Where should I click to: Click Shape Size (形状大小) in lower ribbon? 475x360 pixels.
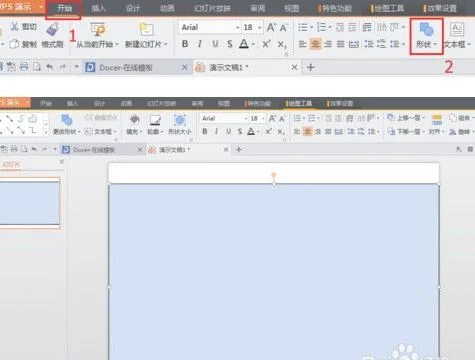(180, 124)
